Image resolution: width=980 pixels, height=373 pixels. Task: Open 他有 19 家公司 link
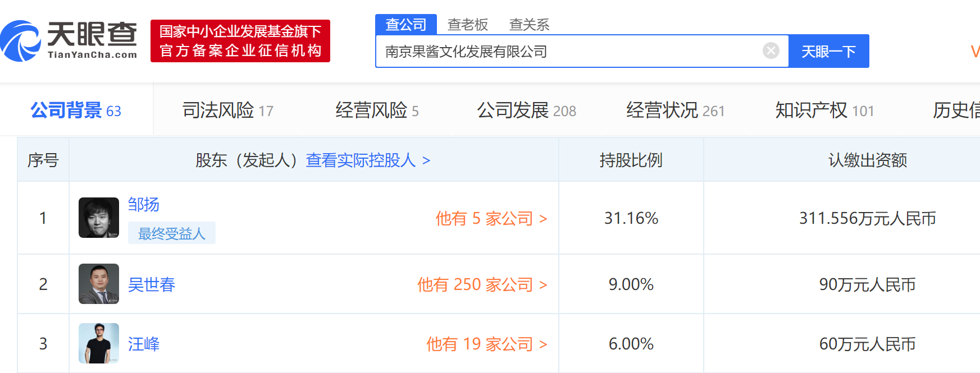(x=487, y=344)
